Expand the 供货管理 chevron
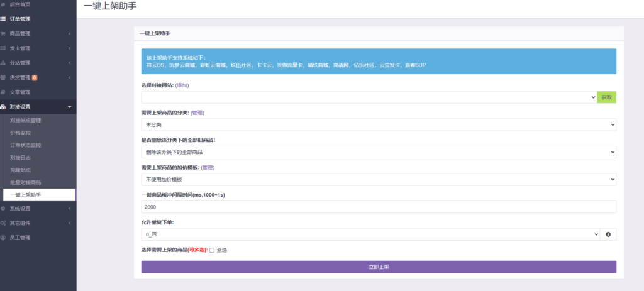The height and width of the screenshot is (291, 644). (x=70, y=77)
